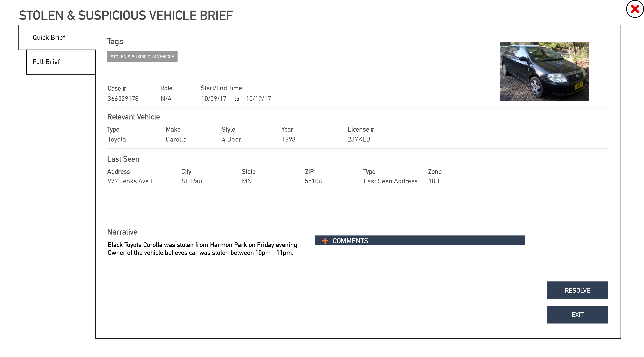Expand comments with the orange plus icon
This screenshot has width=644, height=357.
(325, 241)
